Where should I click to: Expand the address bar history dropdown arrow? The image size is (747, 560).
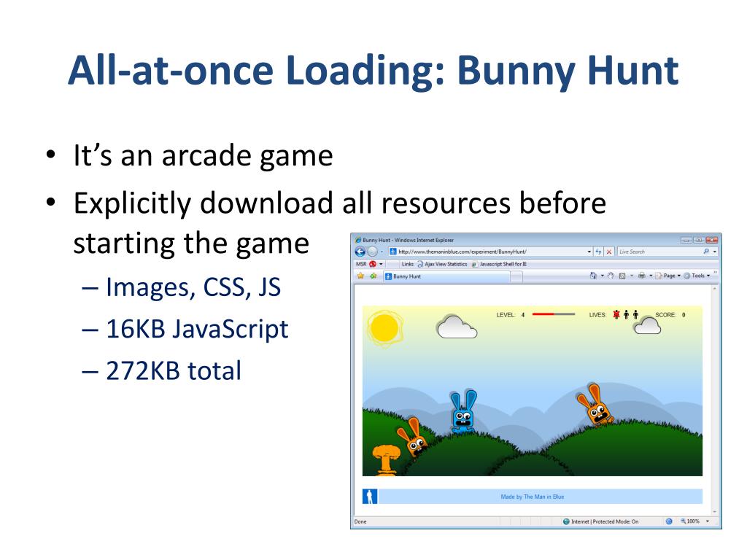tap(589, 252)
